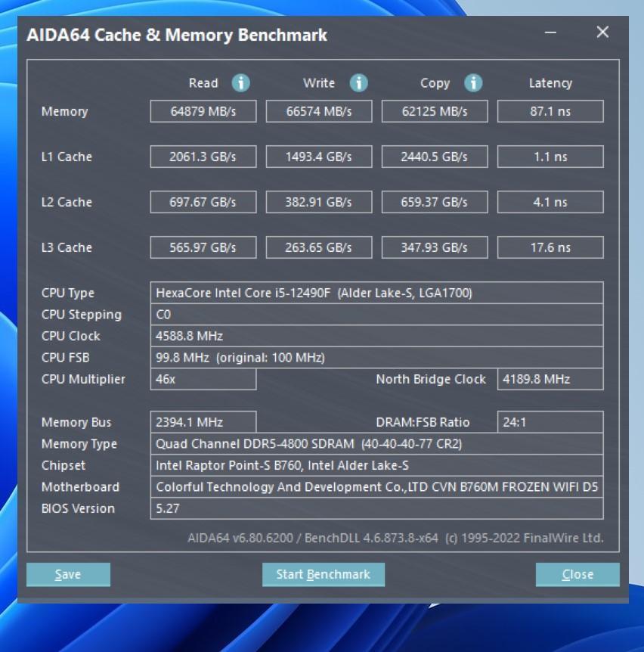Click DRAM:FSB Ratio value 24:1

click(550, 422)
